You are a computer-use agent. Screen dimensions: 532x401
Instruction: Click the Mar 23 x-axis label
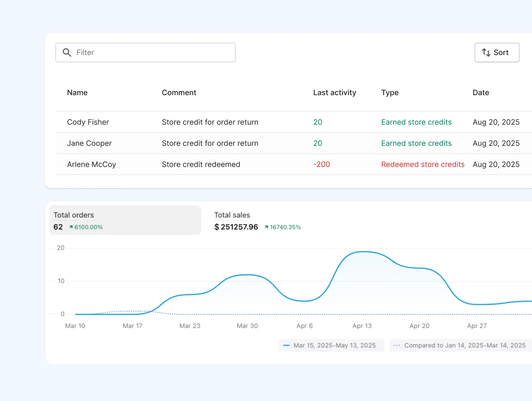pyautogui.click(x=190, y=326)
